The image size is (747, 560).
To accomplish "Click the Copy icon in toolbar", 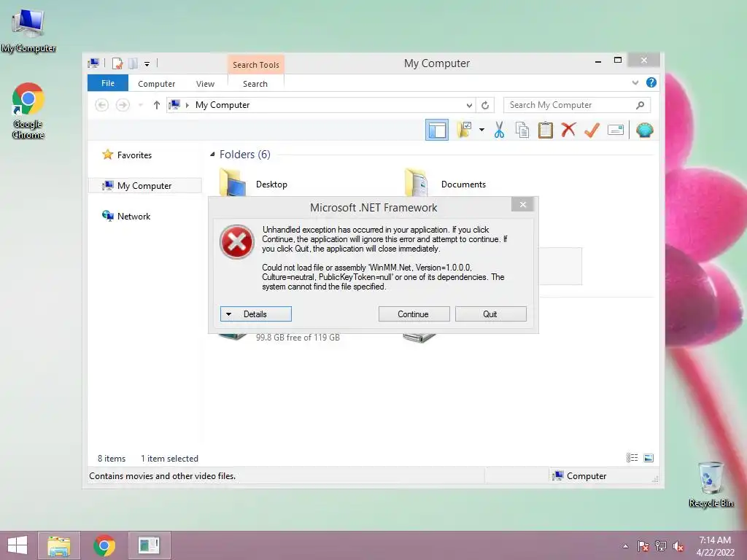I will pos(522,130).
